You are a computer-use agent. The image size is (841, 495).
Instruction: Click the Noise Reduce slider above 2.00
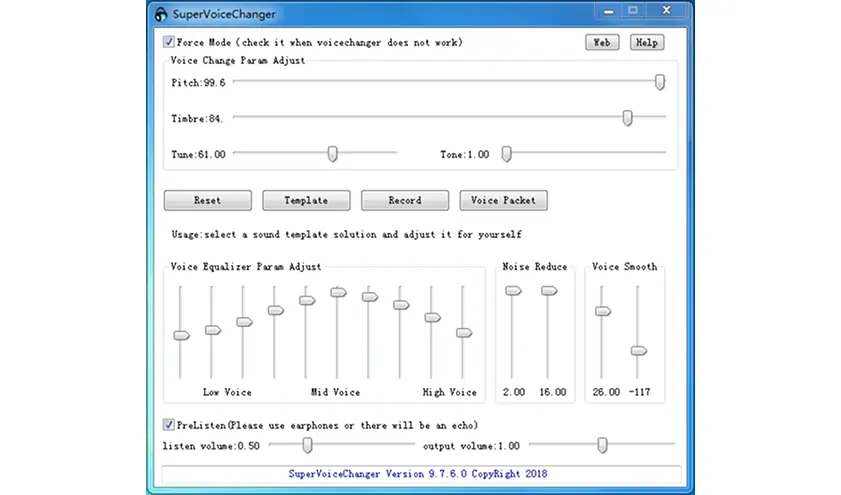point(513,290)
